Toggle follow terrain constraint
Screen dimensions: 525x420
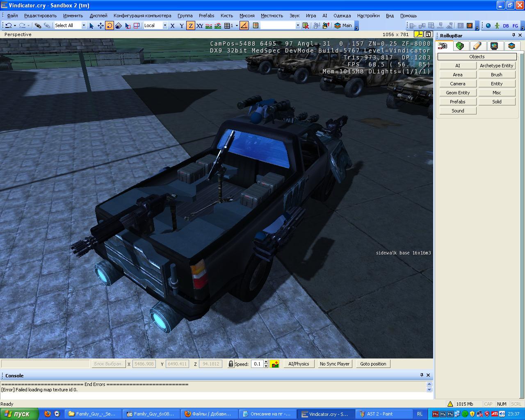point(209,25)
